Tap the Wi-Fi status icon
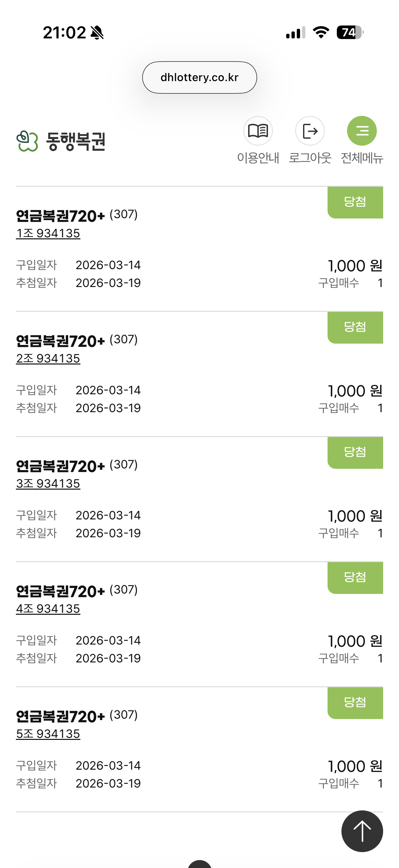This screenshot has height=868, width=399. [321, 33]
